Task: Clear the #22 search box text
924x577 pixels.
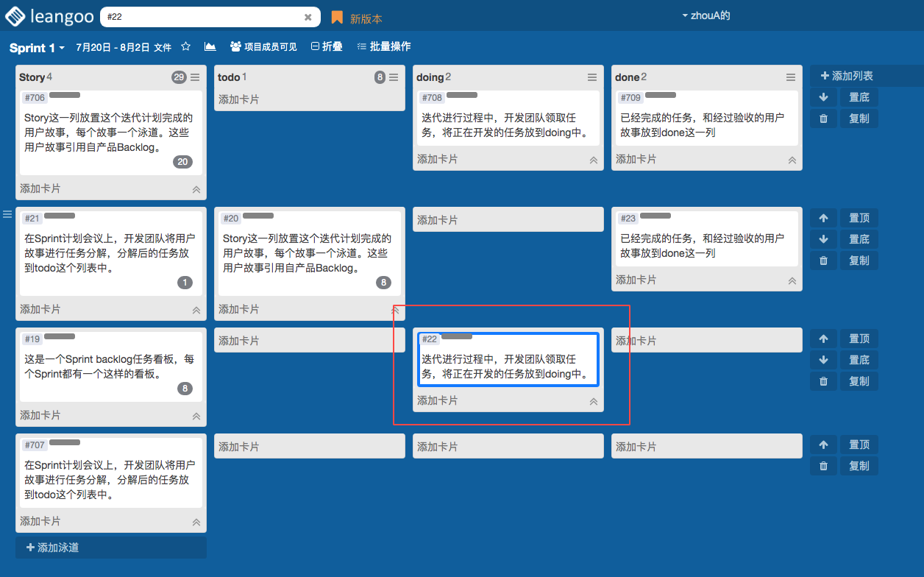Action: [308, 17]
